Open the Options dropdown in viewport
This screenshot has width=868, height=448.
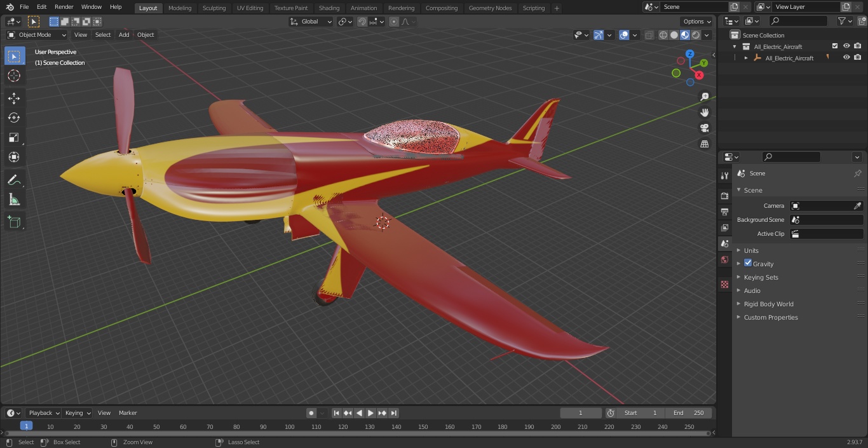697,22
